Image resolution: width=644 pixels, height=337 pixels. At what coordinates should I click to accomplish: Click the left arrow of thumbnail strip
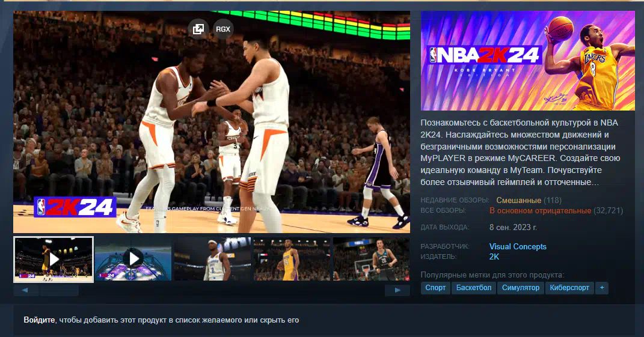pyautogui.click(x=25, y=290)
